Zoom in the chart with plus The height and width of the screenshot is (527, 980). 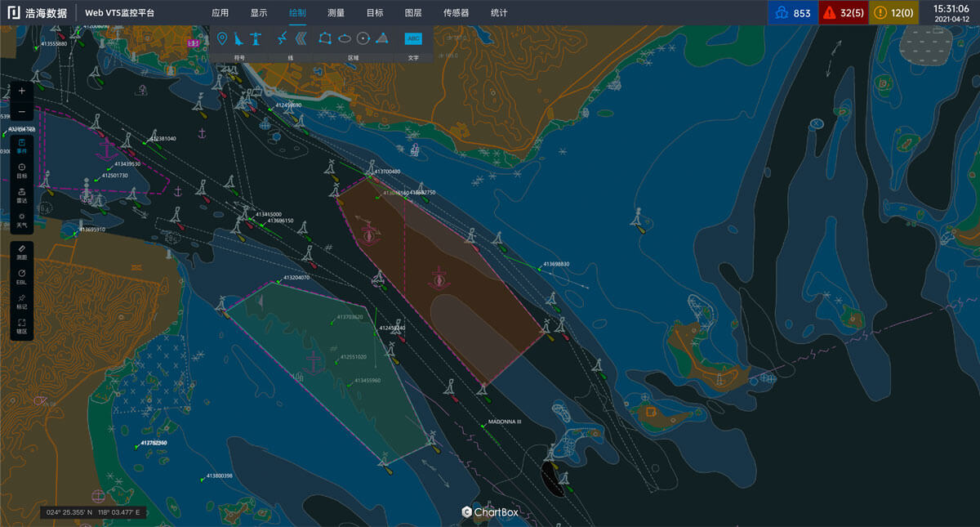22,91
